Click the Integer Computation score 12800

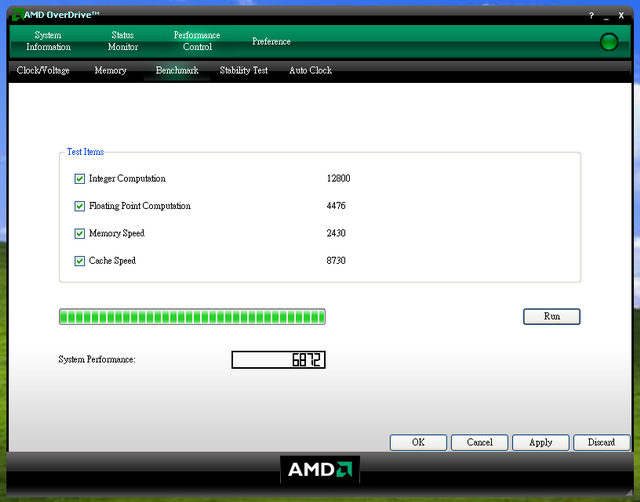click(x=338, y=179)
